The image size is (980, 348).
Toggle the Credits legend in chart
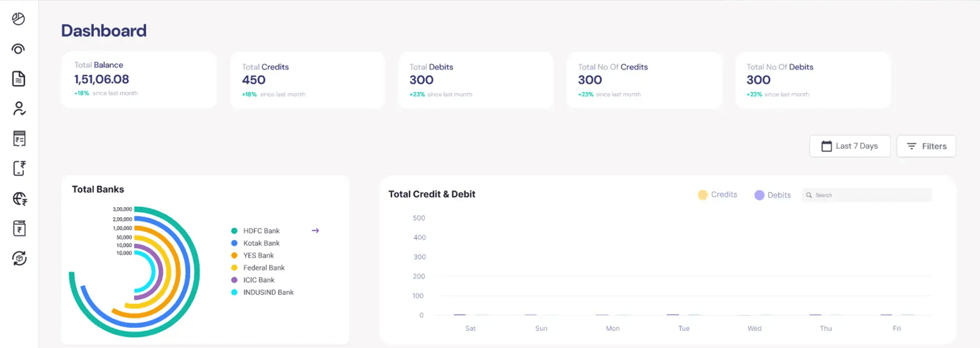coord(717,195)
